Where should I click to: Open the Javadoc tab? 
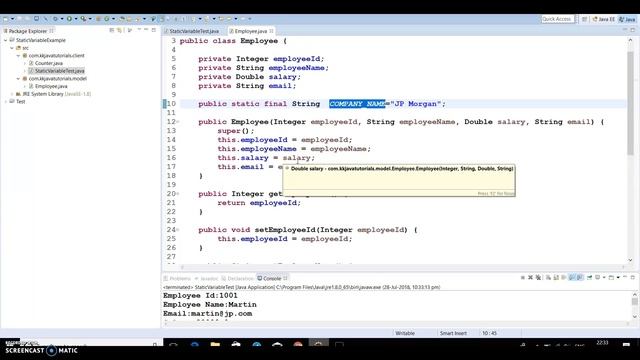tap(207, 278)
